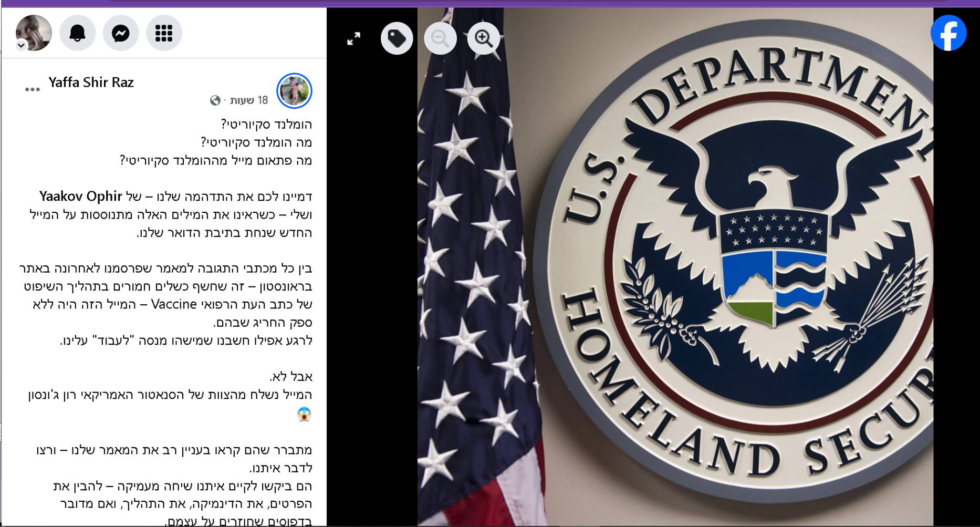Click the shocked face emoji in post
This screenshot has width=980, height=527.
304,414
